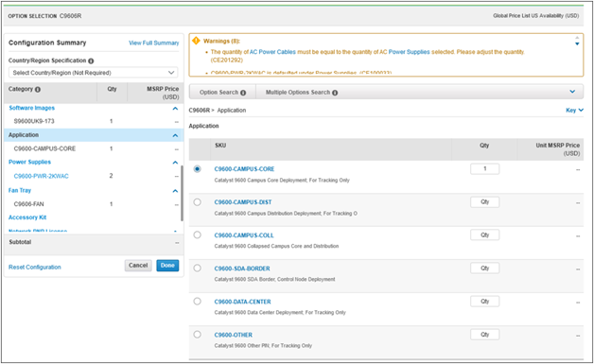Click the Warnings panel scroll up arrow
The height and width of the screenshot is (364, 594).
(x=577, y=38)
